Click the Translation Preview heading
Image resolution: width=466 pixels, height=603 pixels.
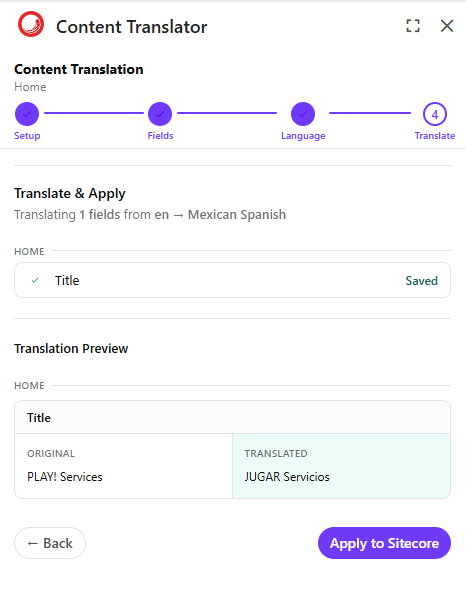point(71,348)
